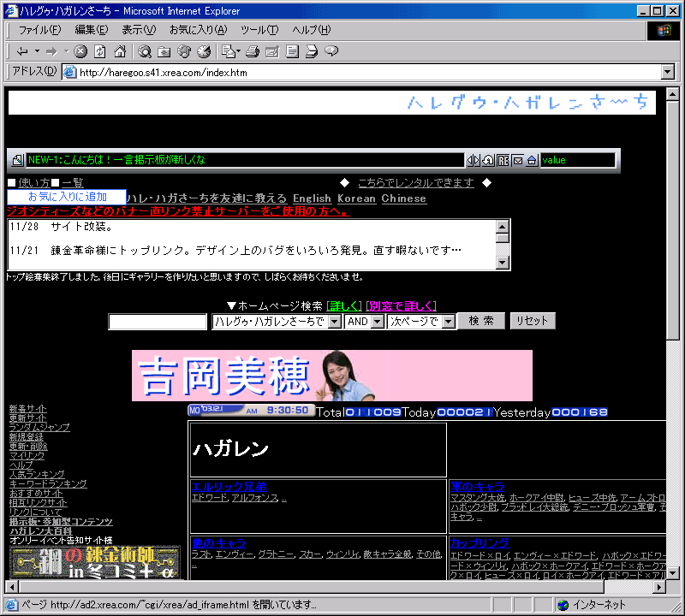Open the 他のキャラ category link

219,543
